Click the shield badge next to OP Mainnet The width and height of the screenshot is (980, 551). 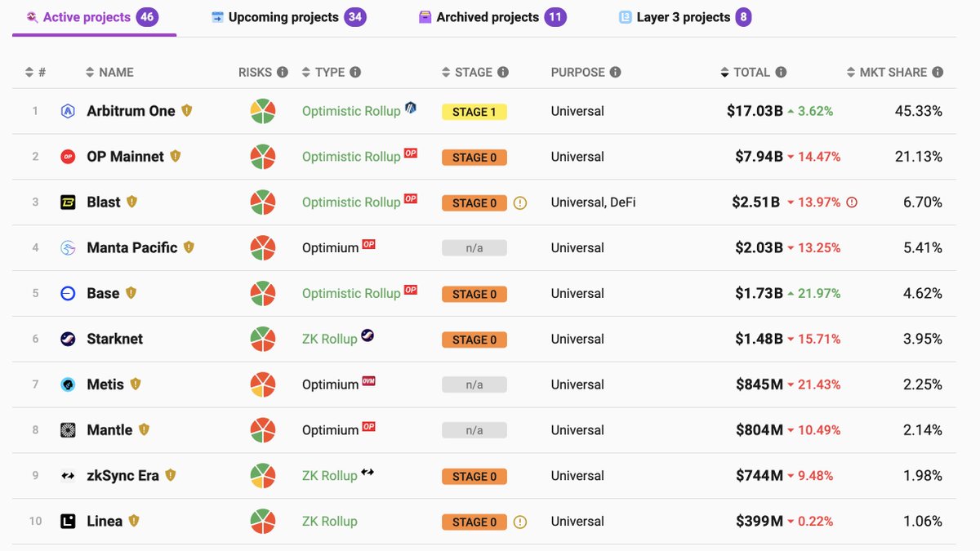click(175, 156)
